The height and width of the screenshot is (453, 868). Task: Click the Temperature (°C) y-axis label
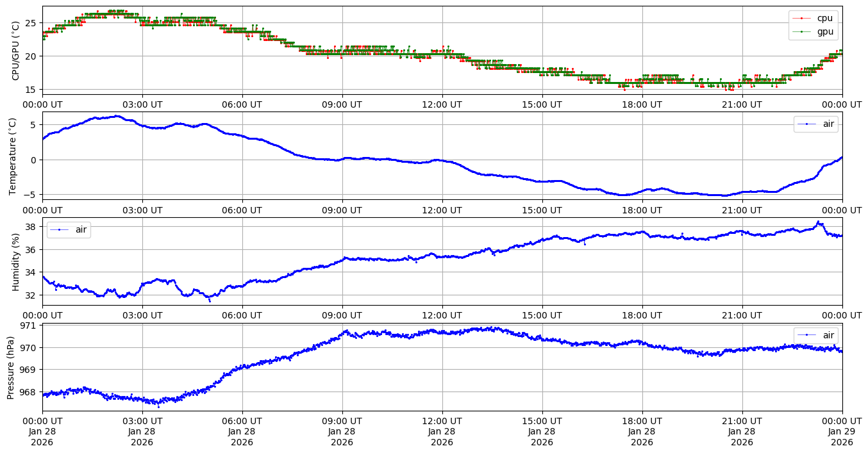pyautogui.click(x=13, y=156)
